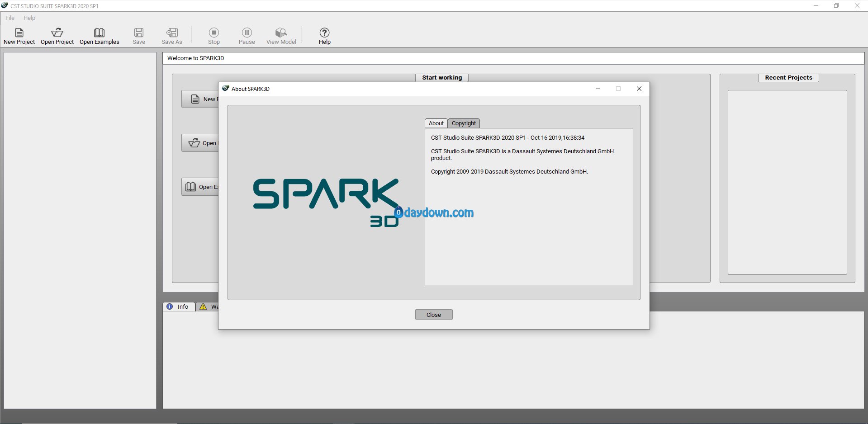Switch to the Copyright tab
The height and width of the screenshot is (424, 868).
pos(464,123)
